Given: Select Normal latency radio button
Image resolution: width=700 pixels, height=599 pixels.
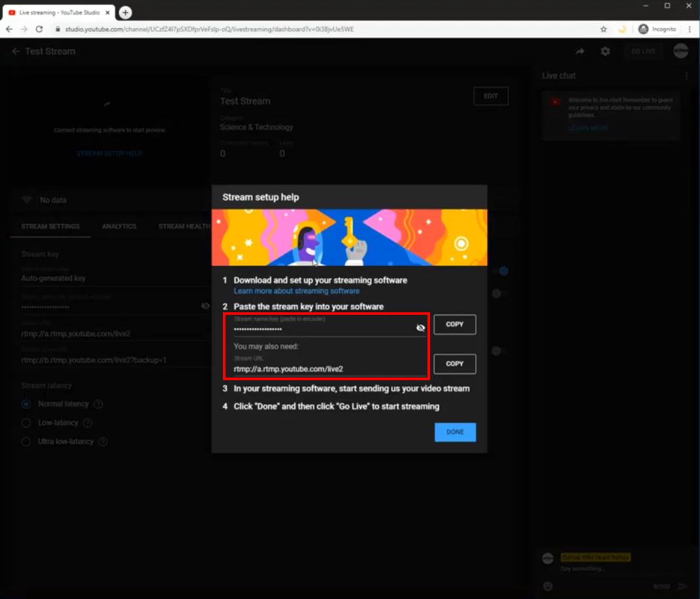Looking at the screenshot, I should (26, 404).
